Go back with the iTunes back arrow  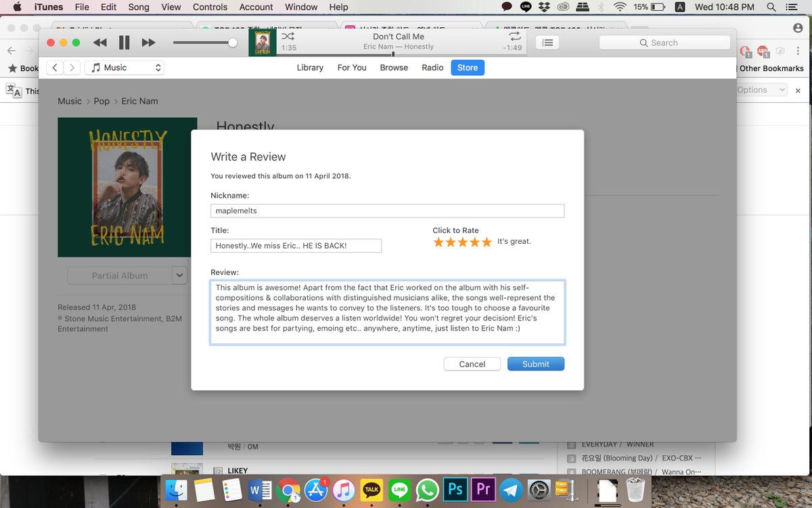pyautogui.click(x=55, y=68)
